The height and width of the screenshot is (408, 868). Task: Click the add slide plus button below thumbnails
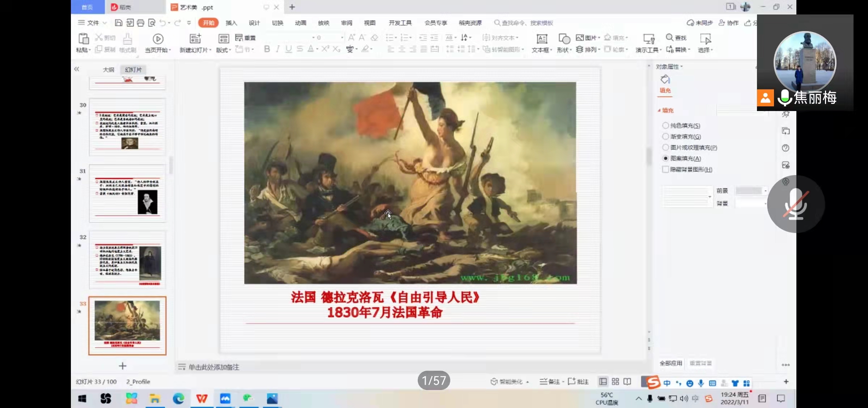point(123,366)
